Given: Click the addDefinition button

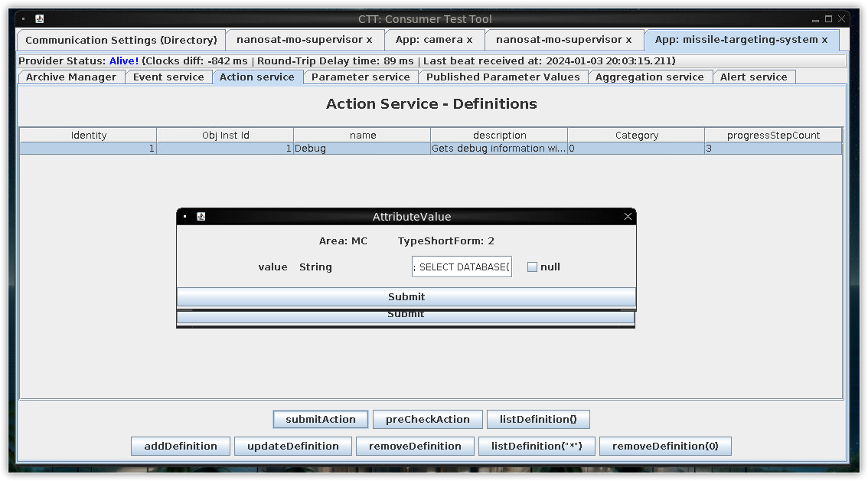Looking at the screenshot, I should pyautogui.click(x=181, y=447).
